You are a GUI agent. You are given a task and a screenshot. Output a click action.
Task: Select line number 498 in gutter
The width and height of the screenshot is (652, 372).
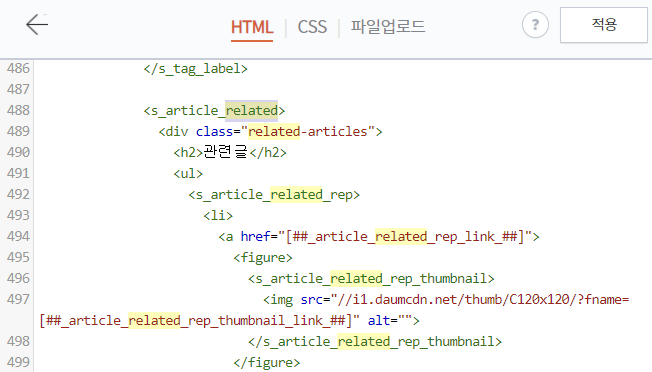click(x=18, y=341)
